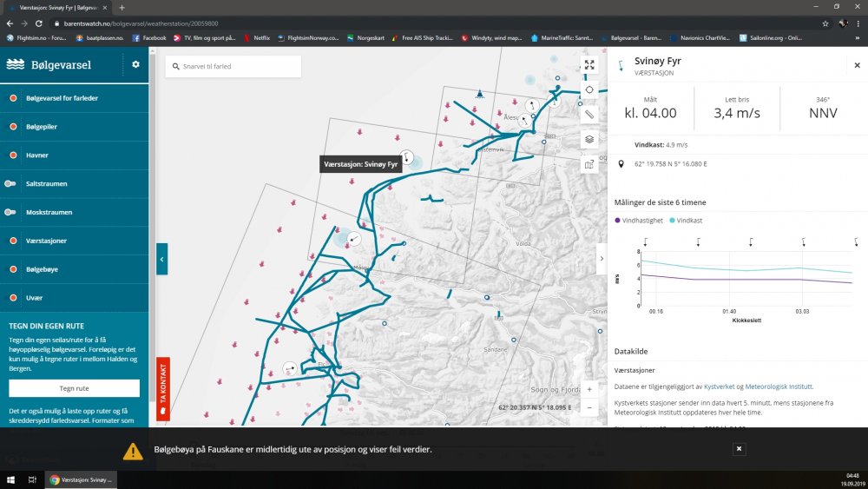This screenshot has height=489, width=868.
Task: Expand the bookmarks overflow chevron
Action: coord(858,38)
